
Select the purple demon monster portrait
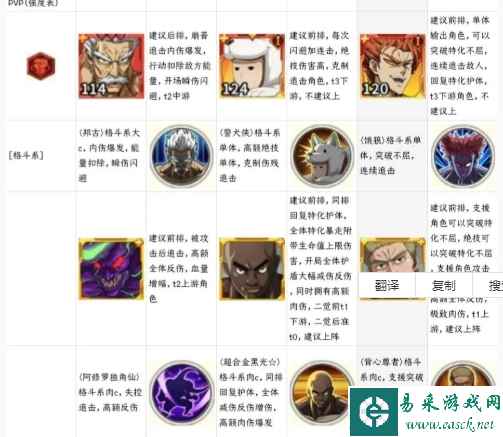tap(111, 269)
